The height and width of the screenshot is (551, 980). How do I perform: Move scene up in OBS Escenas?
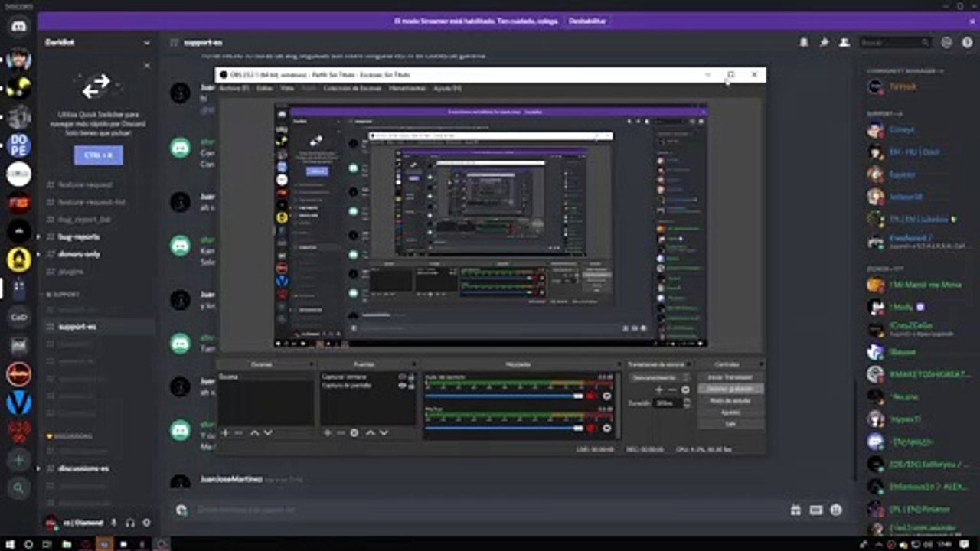tap(255, 433)
